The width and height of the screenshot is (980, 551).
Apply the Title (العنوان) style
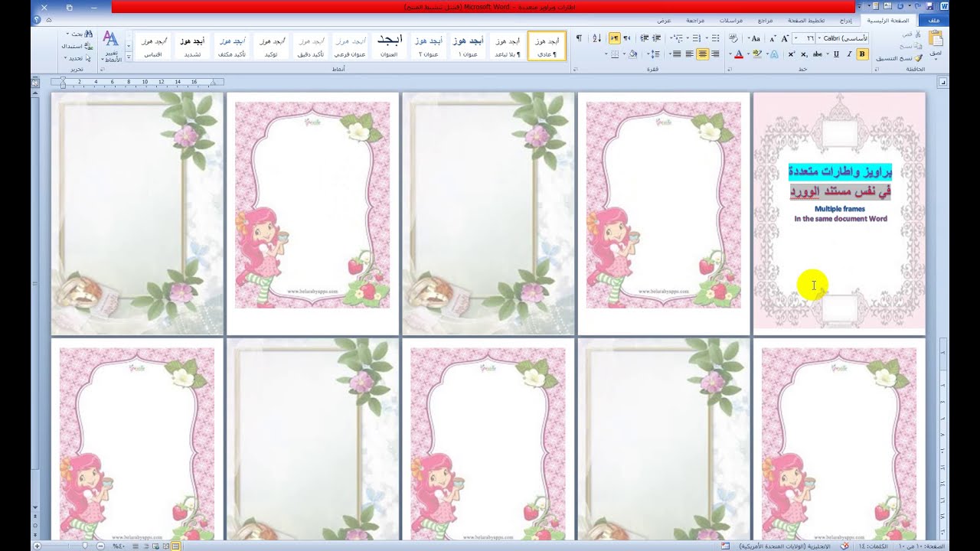[x=389, y=46]
